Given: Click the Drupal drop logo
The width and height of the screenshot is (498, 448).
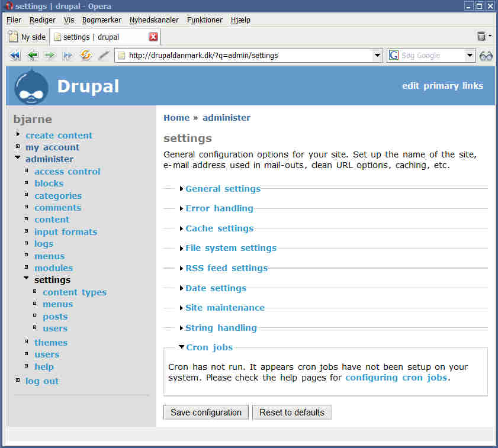Looking at the screenshot, I should pyautogui.click(x=31, y=86).
